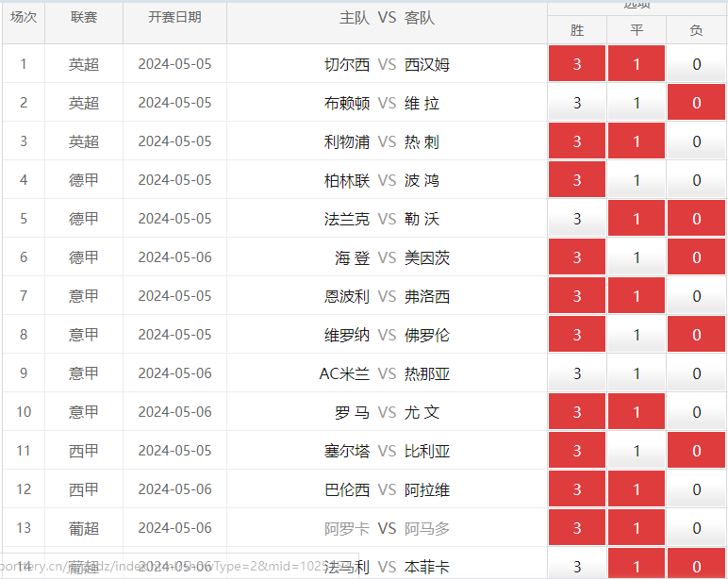Click the 负 column header
Image resolution: width=728 pixels, height=579 pixels.
click(x=696, y=30)
